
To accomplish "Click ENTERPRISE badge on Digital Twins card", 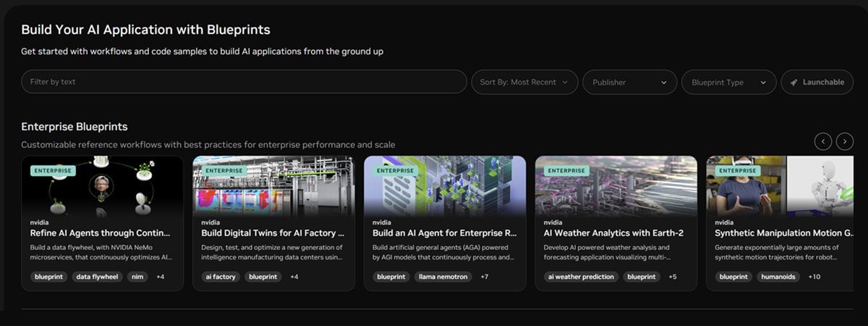I will point(224,171).
